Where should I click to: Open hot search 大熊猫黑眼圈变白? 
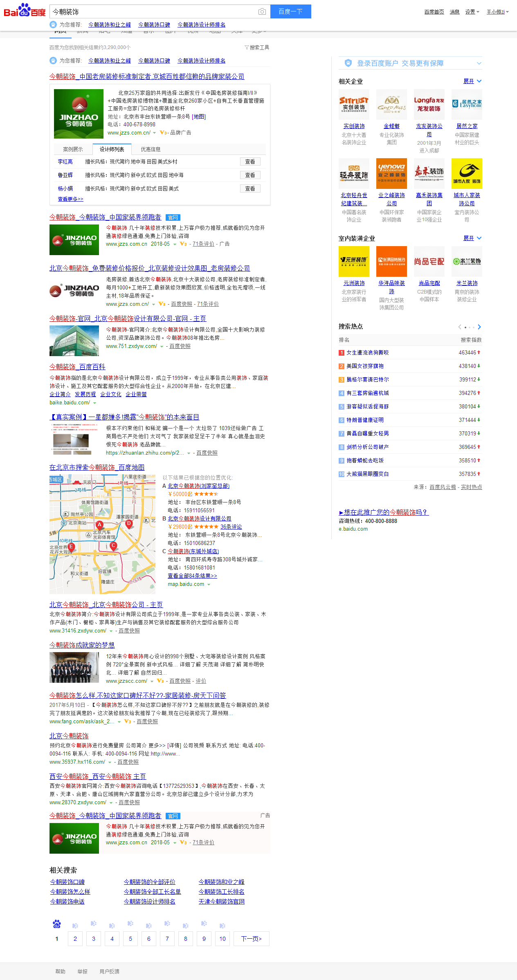(x=368, y=474)
